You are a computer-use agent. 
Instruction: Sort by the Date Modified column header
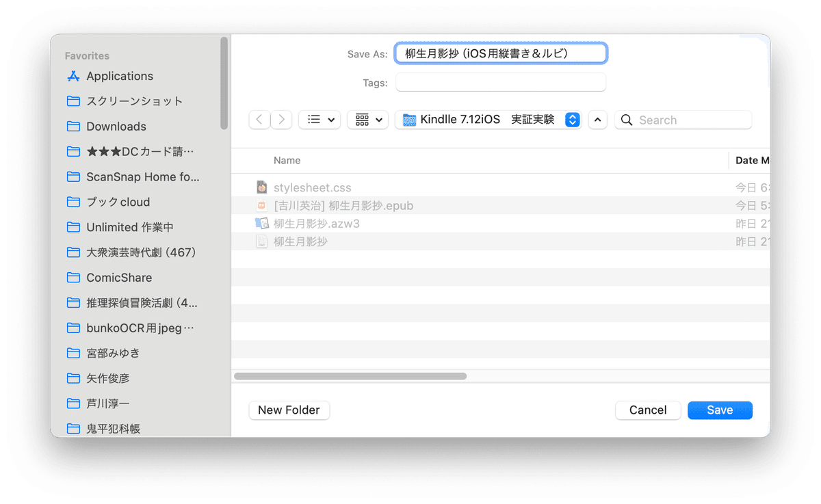(753, 160)
